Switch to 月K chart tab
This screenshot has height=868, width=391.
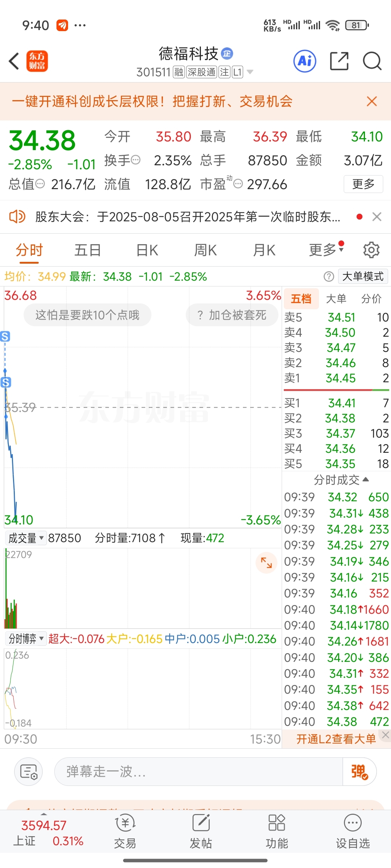[264, 250]
